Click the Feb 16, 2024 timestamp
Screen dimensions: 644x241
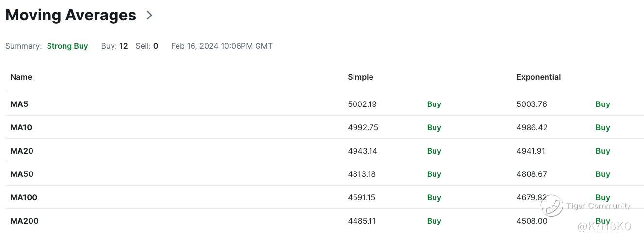(222, 46)
